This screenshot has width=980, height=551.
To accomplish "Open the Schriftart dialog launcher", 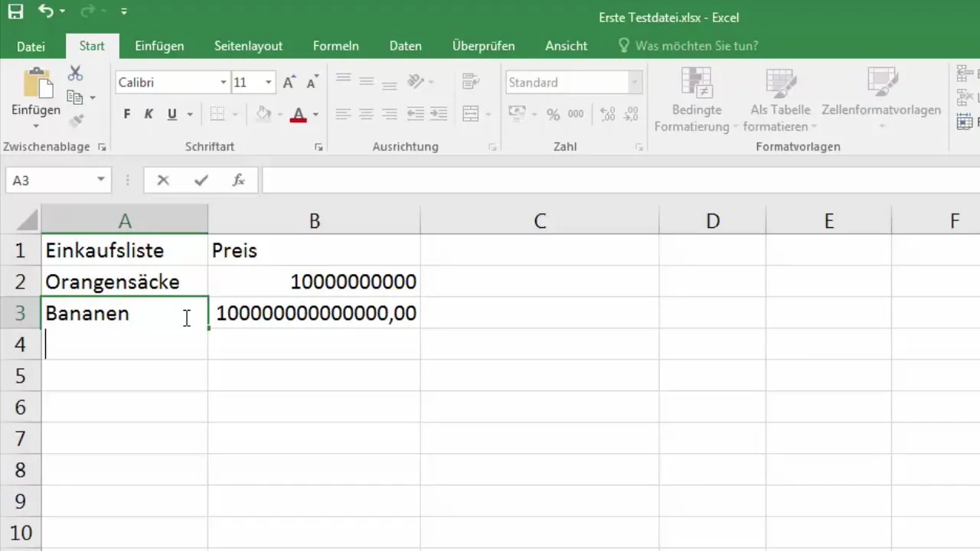I will (x=319, y=147).
